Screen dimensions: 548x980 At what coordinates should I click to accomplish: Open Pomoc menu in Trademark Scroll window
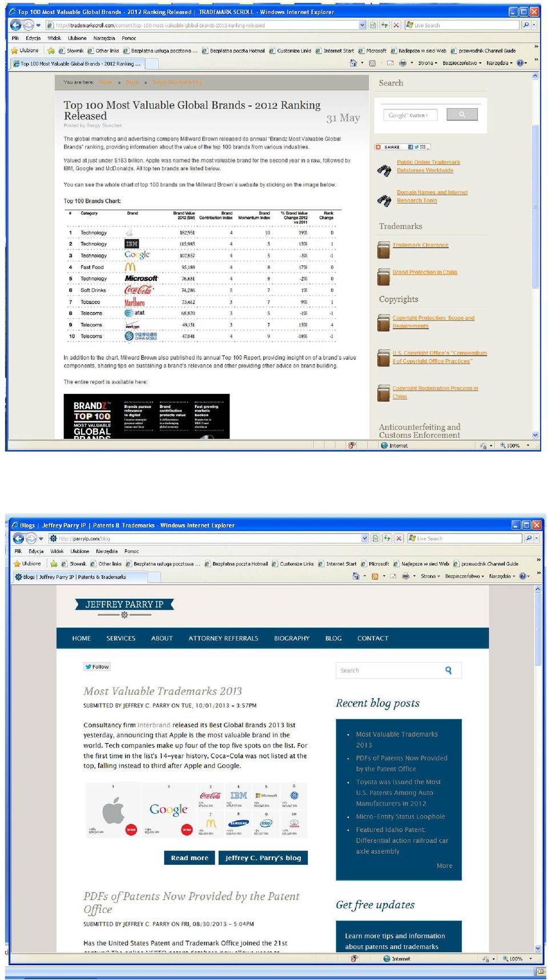click(129, 38)
